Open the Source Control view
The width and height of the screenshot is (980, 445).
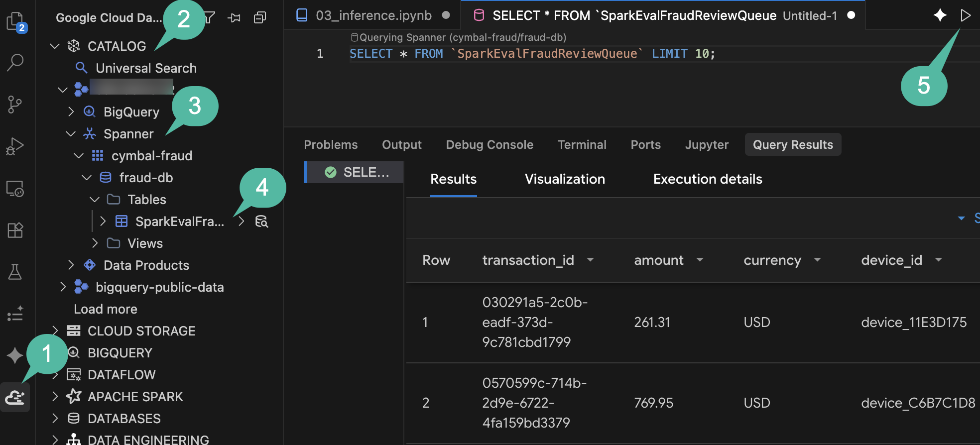[15, 105]
